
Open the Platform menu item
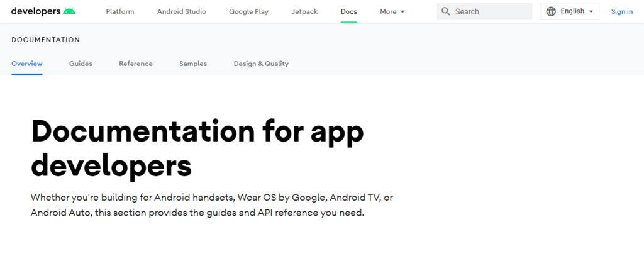click(x=120, y=11)
